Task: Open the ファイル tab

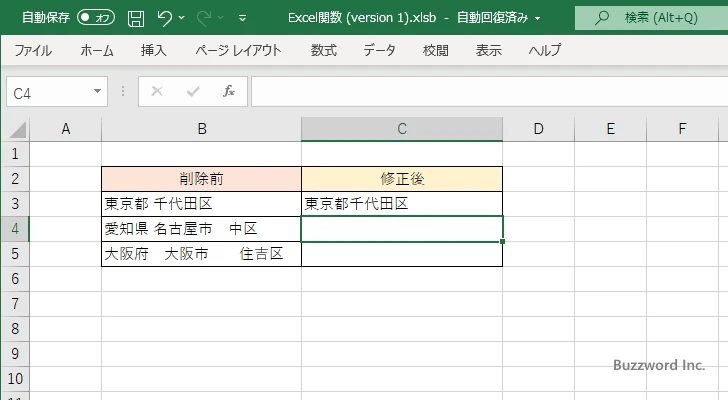Action: (x=33, y=50)
